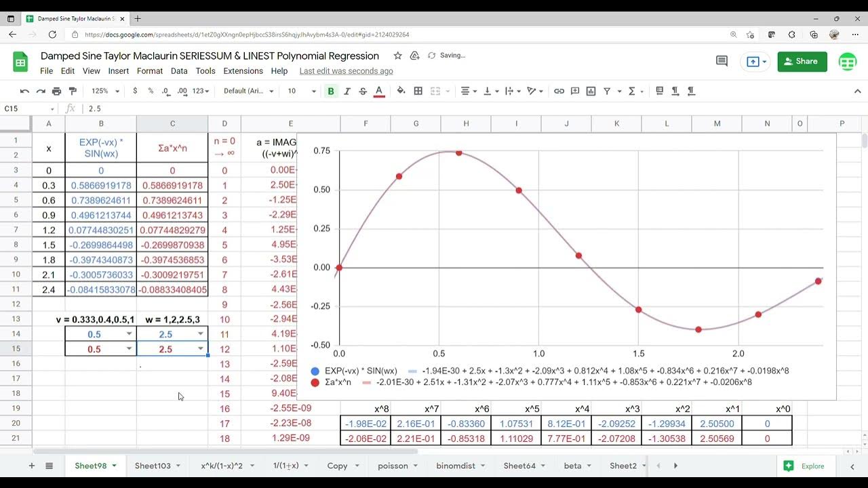Insert a comment from toolbar
This screenshot has height=488, width=868.
pos(575,91)
